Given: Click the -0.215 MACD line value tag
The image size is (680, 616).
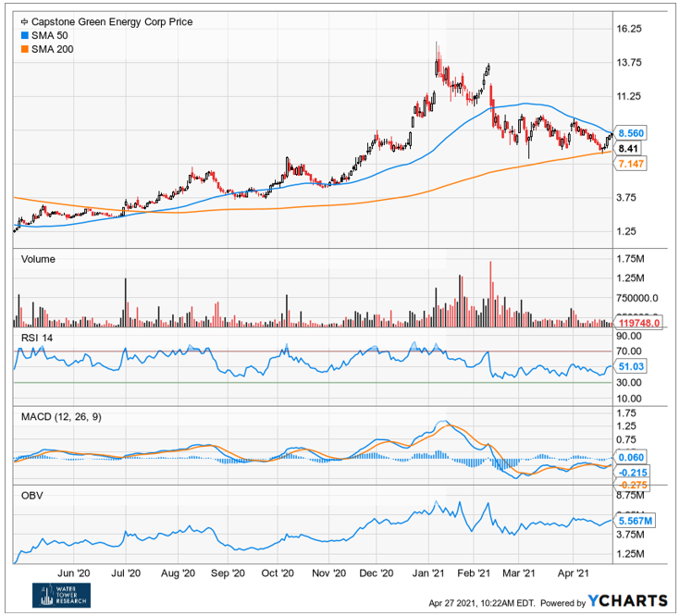Looking at the screenshot, I should click(x=633, y=473).
